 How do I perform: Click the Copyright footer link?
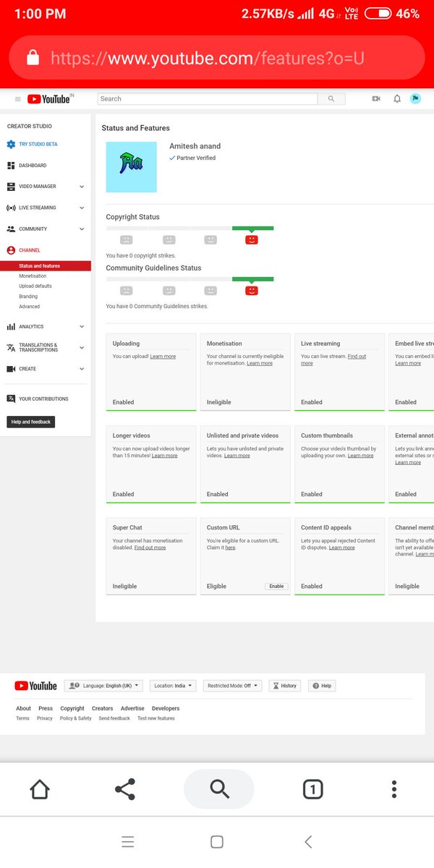tap(72, 709)
